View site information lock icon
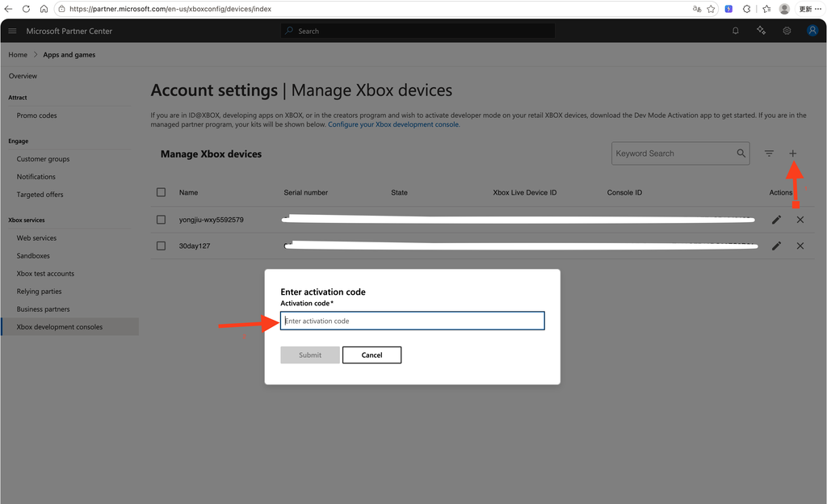The image size is (827, 504). tap(61, 9)
